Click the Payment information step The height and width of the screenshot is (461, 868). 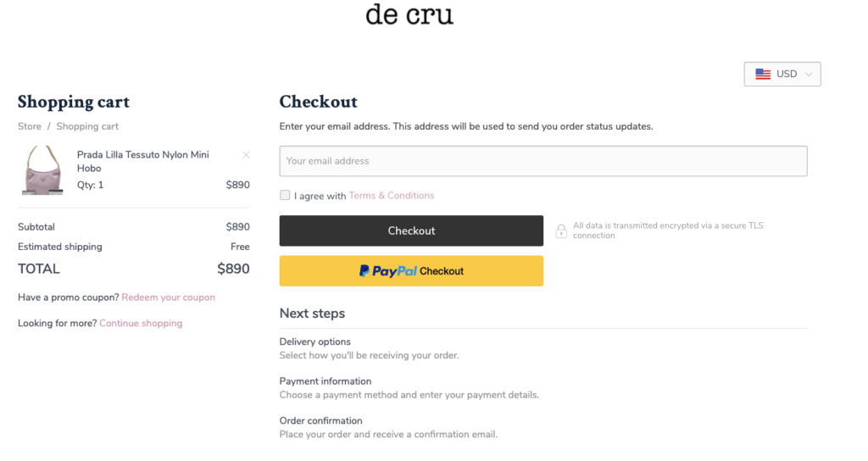tap(325, 381)
